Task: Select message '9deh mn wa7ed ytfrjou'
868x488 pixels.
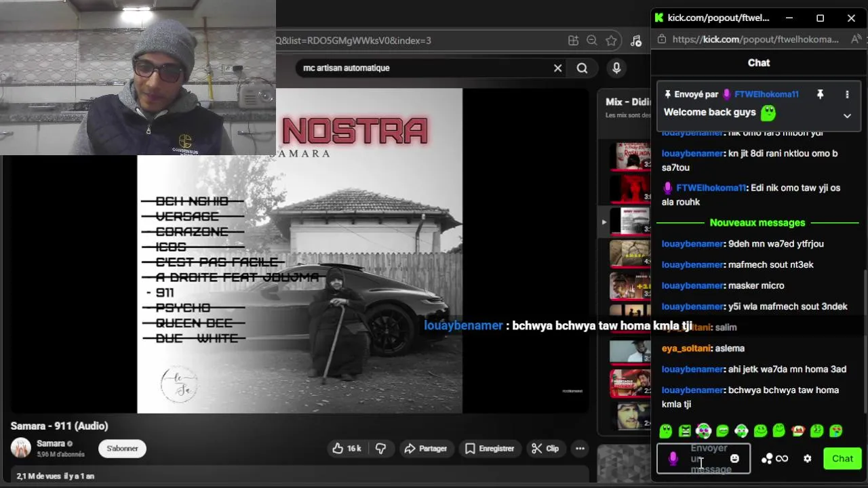Action: pyautogui.click(x=776, y=244)
